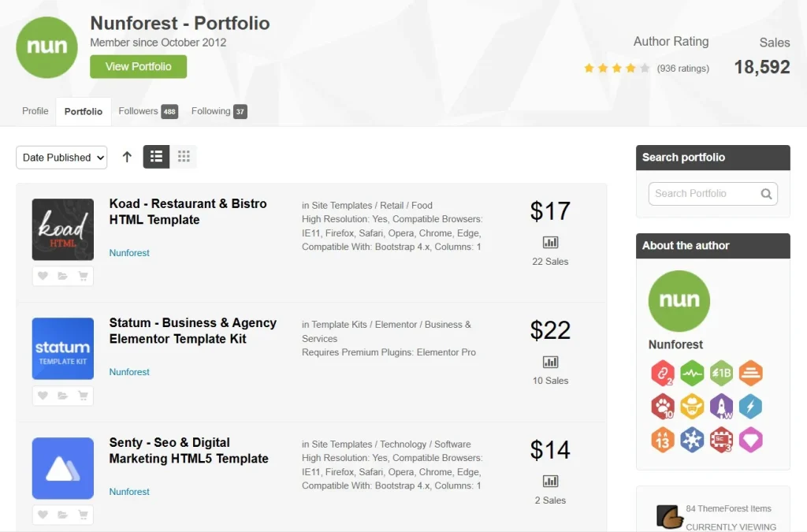
Task: Click the search magnifier icon in portfolio search
Action: click(766, 194)
